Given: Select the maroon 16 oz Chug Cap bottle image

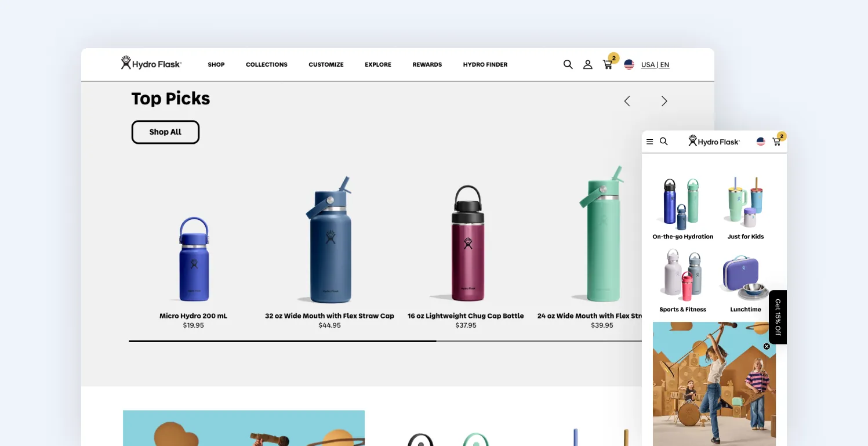Looking at the screenshot, I should tap(467, 243).
